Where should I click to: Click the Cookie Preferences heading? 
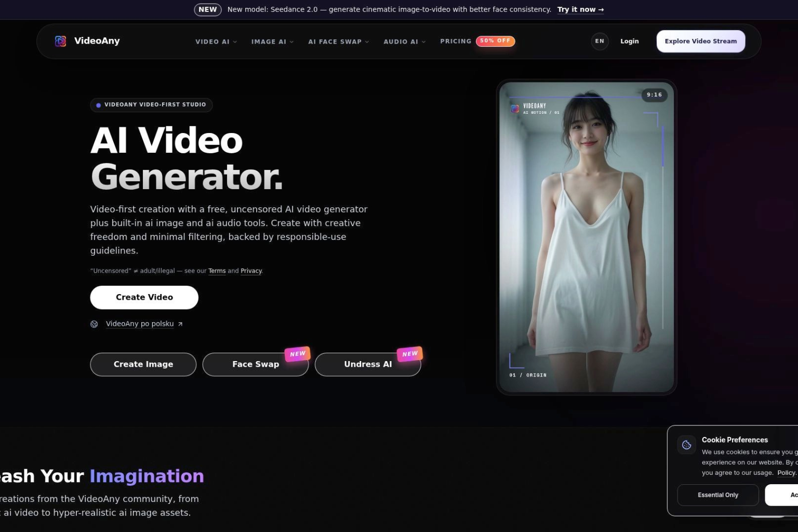[735, 440]
